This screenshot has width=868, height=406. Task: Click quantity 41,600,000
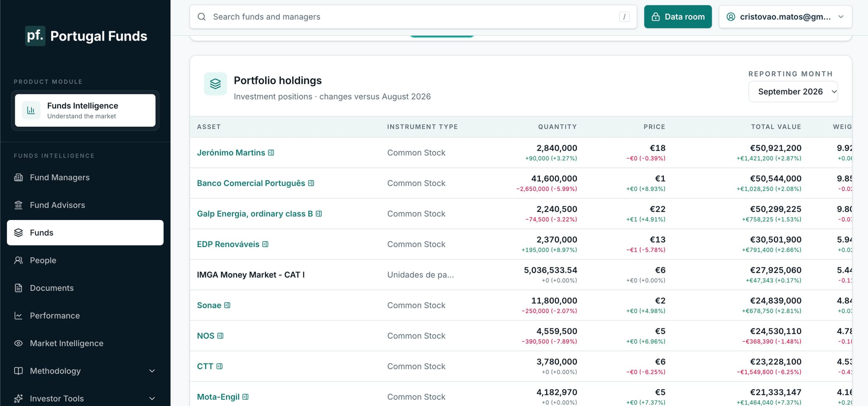554,178
